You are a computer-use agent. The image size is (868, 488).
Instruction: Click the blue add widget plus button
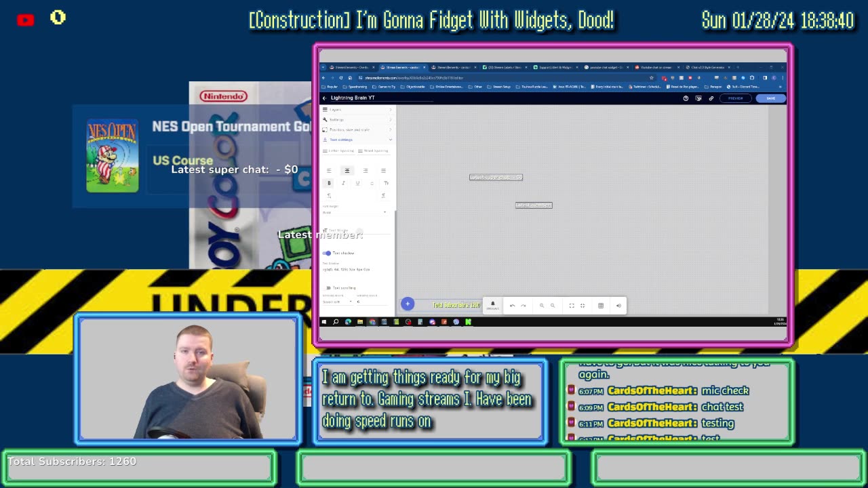coord(407,304)
